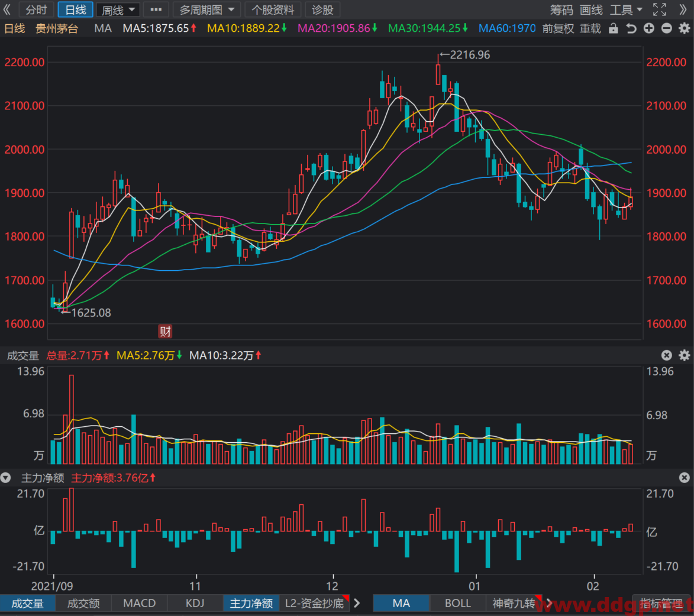
Task: Close the 主力净额 indicator panel
Action: [685, 478]
